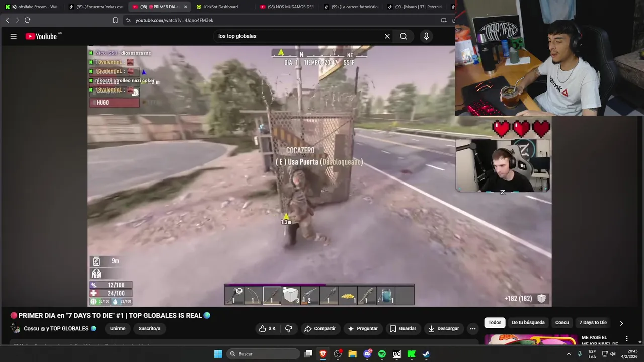The image size is (644, 362).
Task: Open the Preguntar AI button
Action: pyautogui.click(x=362, y=329)
